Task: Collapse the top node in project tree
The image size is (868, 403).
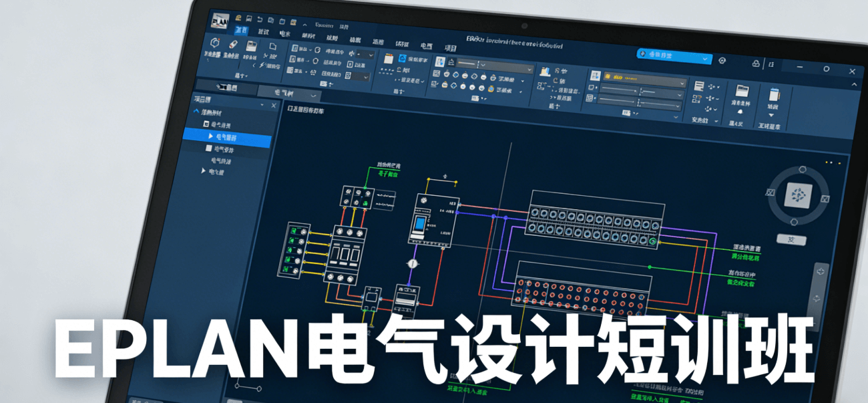Action: 196,112
